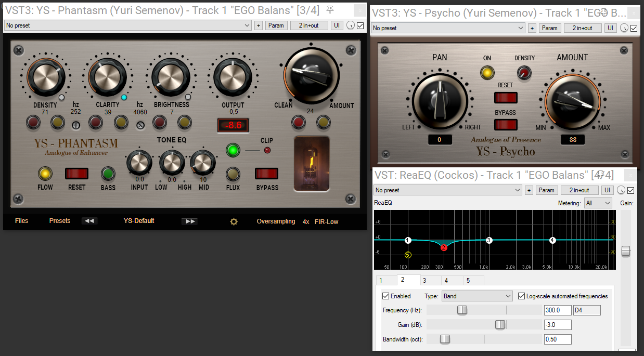The image size is (644, 356).
Task: Toggle the ON lamp in Psycho
Action: click(487, 72)
